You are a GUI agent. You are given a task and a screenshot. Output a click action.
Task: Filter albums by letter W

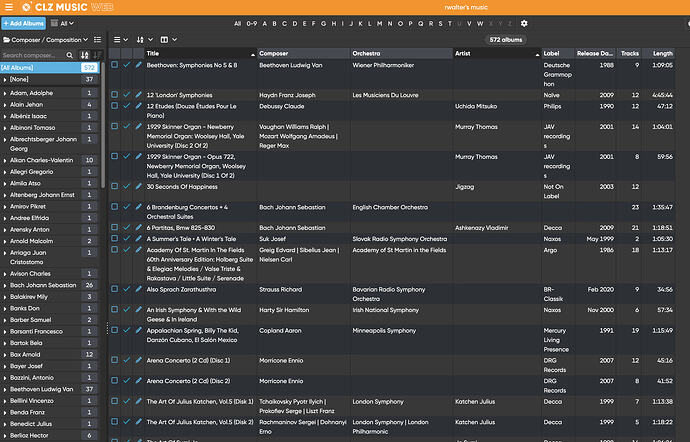pos(480,24)
